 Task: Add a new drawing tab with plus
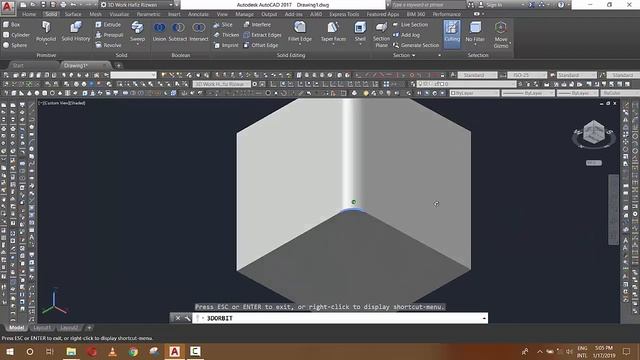click(x=118, y=65)
